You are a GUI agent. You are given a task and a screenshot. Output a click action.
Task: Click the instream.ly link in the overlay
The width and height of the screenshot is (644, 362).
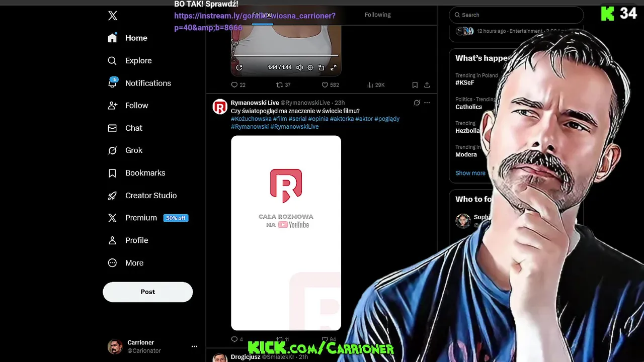255,22
